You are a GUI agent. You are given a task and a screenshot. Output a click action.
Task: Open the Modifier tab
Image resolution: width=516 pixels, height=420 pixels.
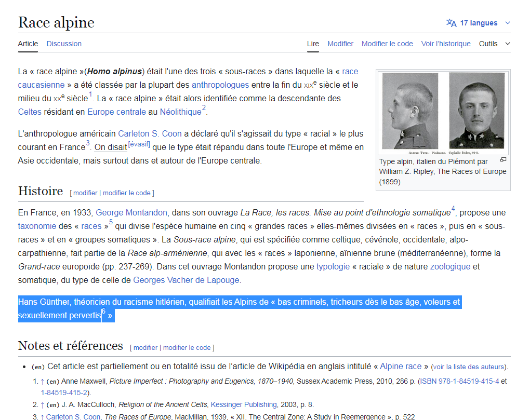tap(340, 44)
